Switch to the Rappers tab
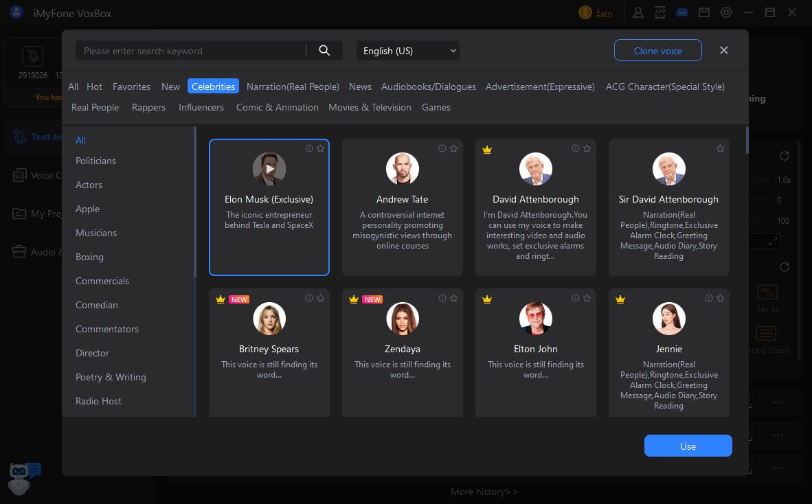The height and width of the screenshot is (504, 812). pos(148,107)
